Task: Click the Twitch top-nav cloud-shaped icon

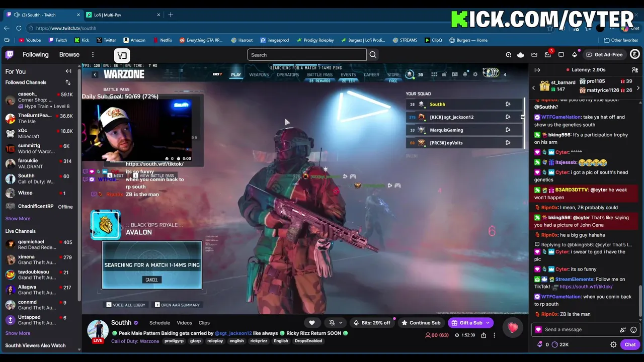Action: [521, 55]
